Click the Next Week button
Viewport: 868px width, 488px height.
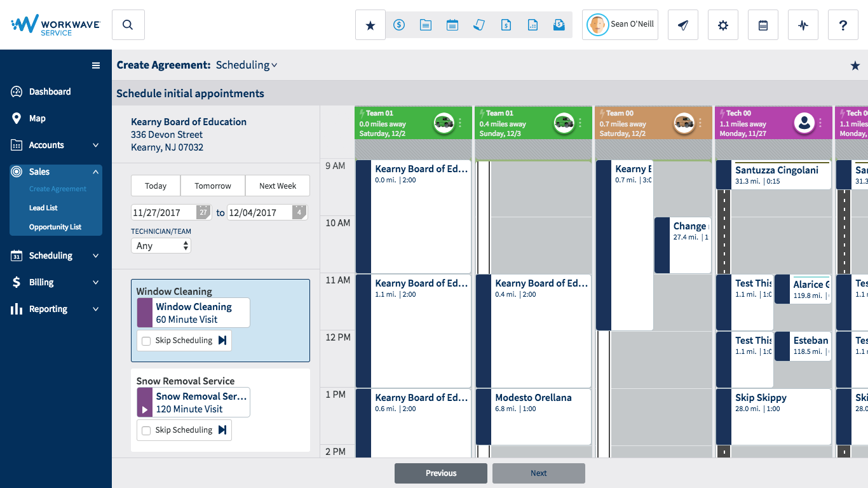pyautogui.click(x=278, y=186)
